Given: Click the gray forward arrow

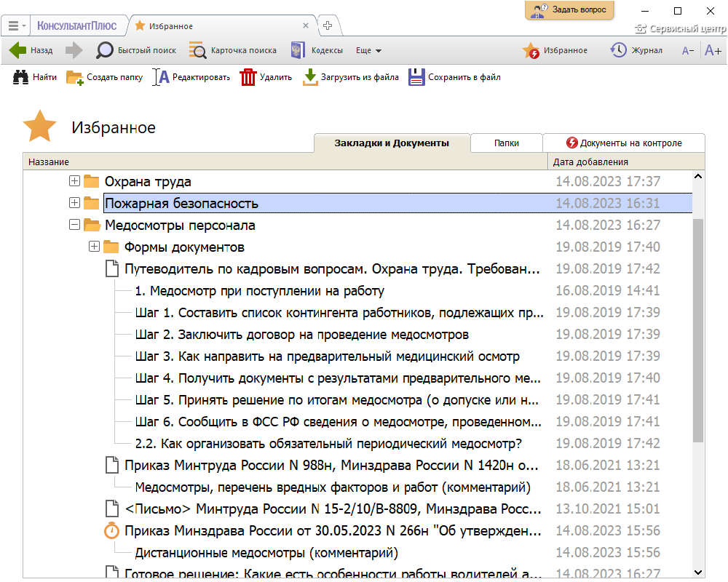Looking at the screenshot, I should [x=74, y=50].
